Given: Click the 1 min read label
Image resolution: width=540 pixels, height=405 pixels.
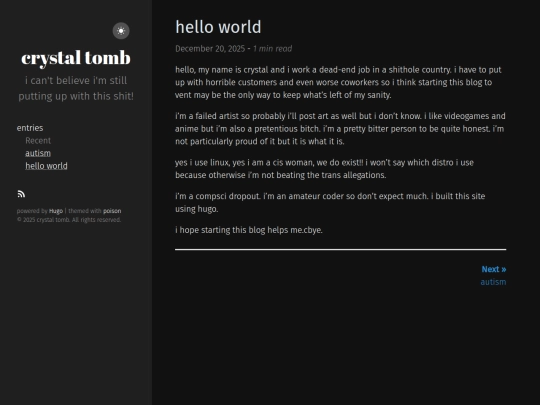Looking at the screenshot, I should [272, 49].
